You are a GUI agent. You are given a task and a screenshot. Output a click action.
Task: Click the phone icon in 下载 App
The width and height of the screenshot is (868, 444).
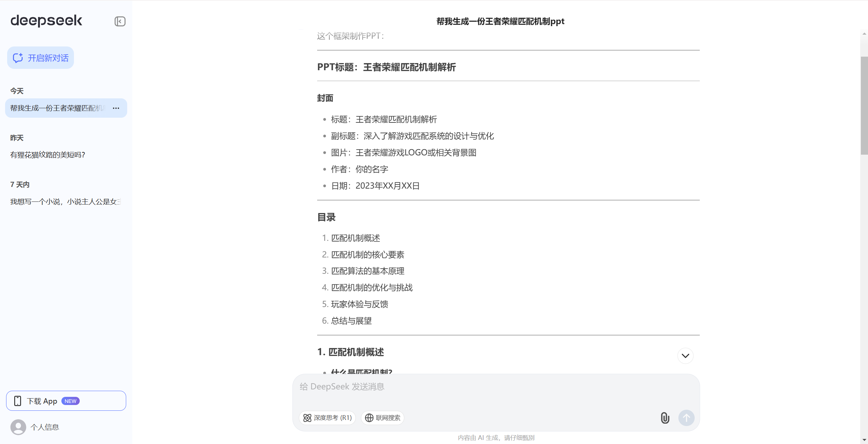pyautogui.click(x=18, y=401)
